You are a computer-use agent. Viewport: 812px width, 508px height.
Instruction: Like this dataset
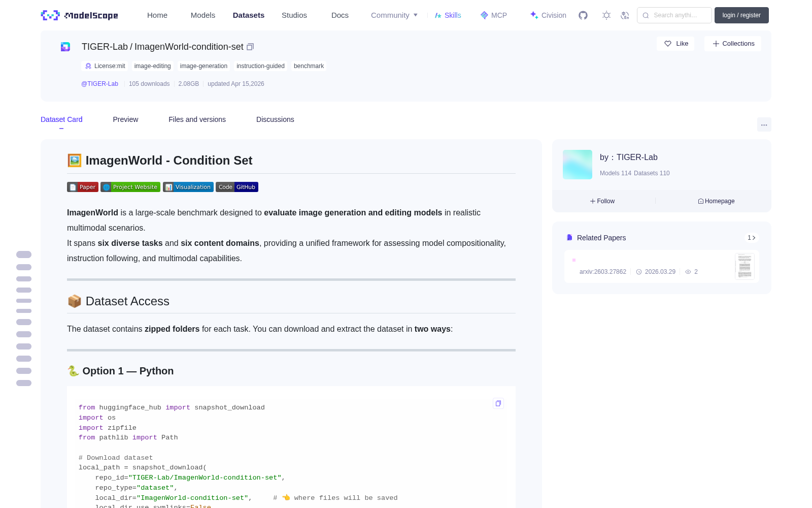click(676, 44)
